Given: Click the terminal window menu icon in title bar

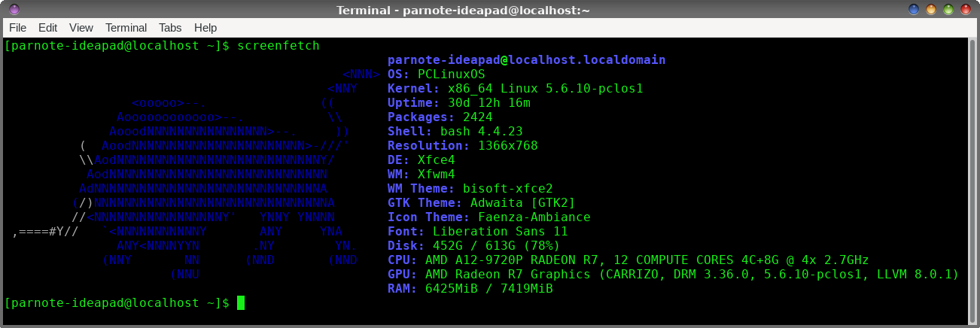Looking at the screenshot, I should tap(14, 10).
